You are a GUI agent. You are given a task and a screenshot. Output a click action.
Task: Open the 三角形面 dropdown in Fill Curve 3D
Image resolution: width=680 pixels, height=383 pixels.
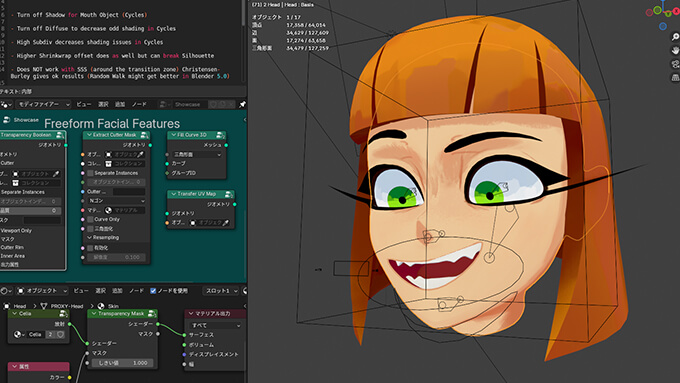click(197, 154)
